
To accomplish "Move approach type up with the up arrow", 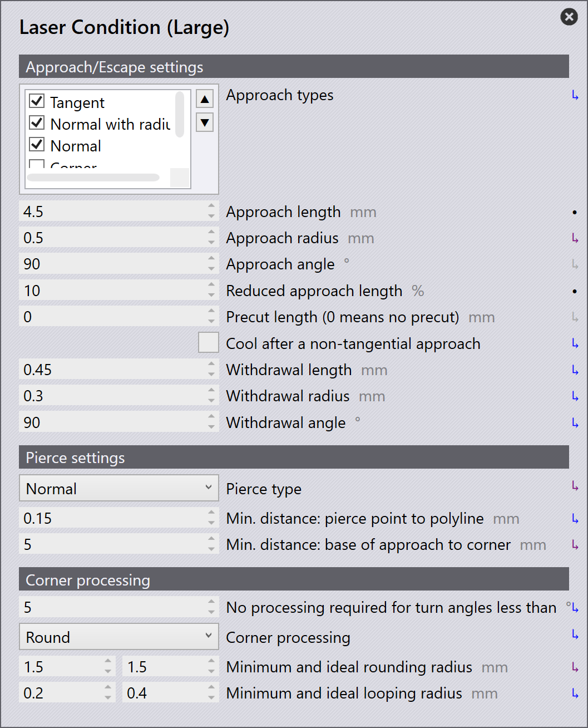I will (x=205, y=99).
